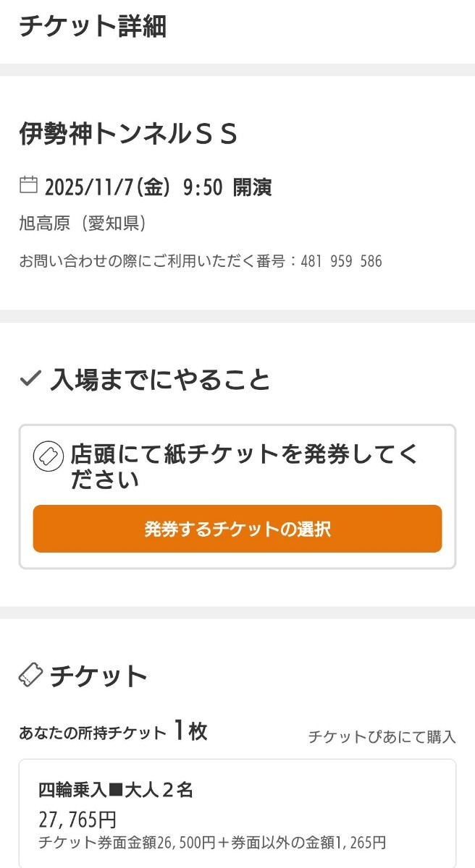Click the チケット section heading text

tap(98, 676)
